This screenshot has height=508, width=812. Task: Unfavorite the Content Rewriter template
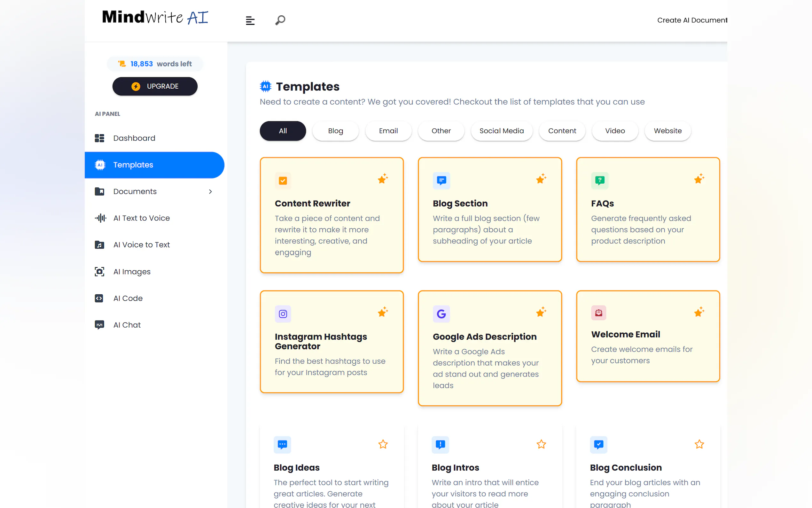click(x=383, y=179)
